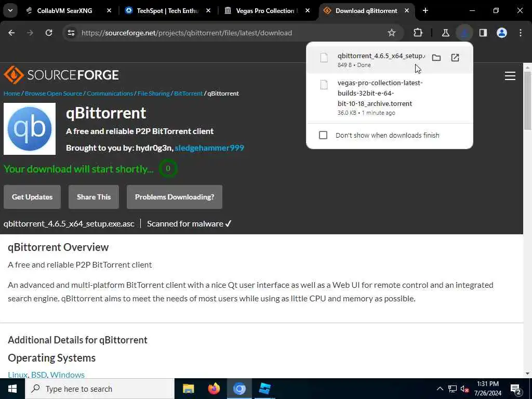
Task: Open the 1:31 PM clock and date
Action: point(487,389)
